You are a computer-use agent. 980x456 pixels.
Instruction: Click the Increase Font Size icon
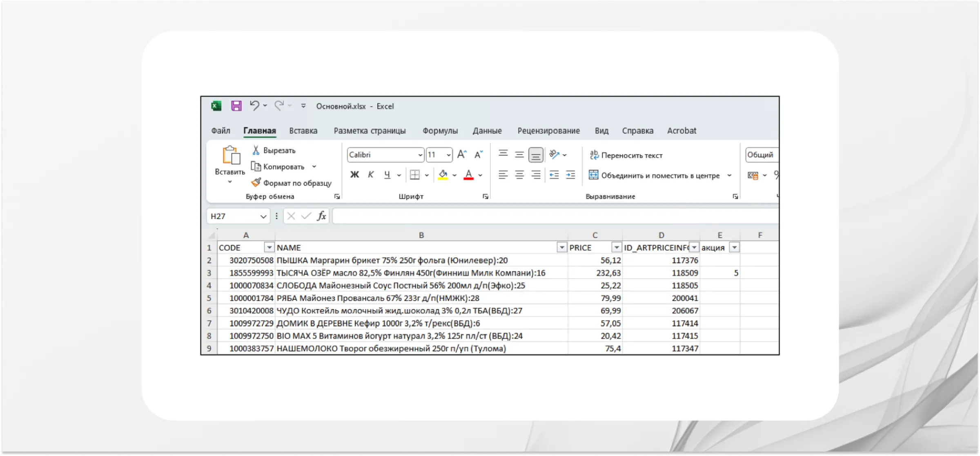[x=462, y=154]
